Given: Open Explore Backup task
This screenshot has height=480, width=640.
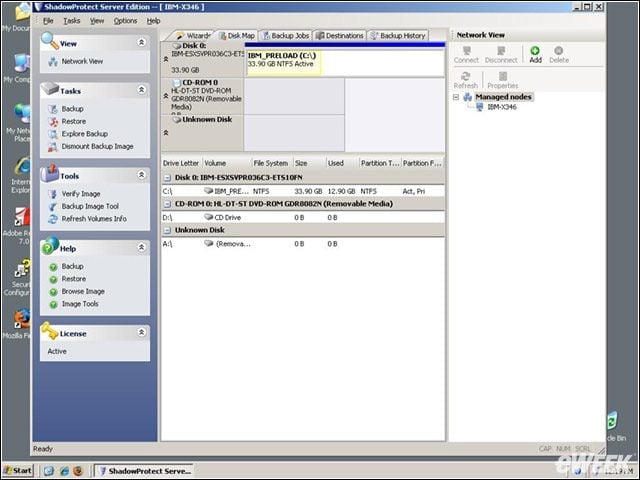Looking at the screenshot, I should [x=85, y=134].
